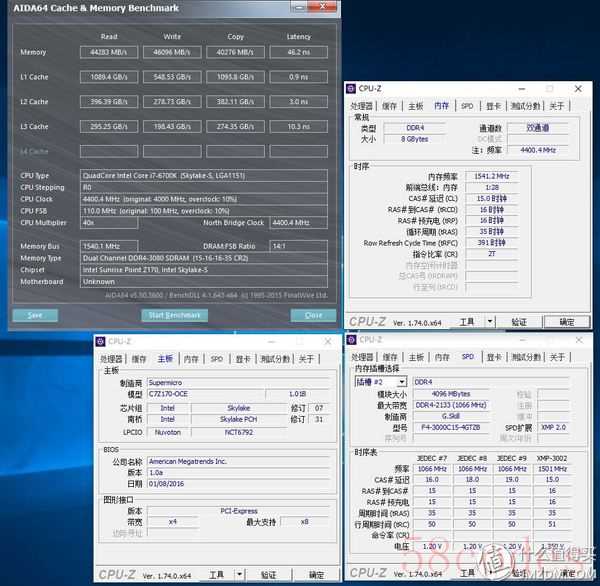Expand the 工具 arrow in the mainboard window
Screen dimensions: 600x586
241,575
